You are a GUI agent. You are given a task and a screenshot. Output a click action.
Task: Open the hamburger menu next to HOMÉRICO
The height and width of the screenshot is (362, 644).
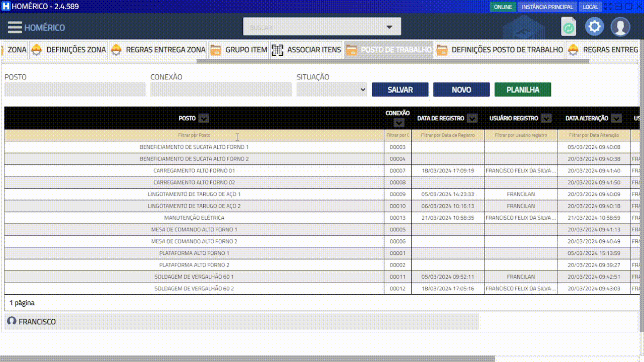pos(15,27)
